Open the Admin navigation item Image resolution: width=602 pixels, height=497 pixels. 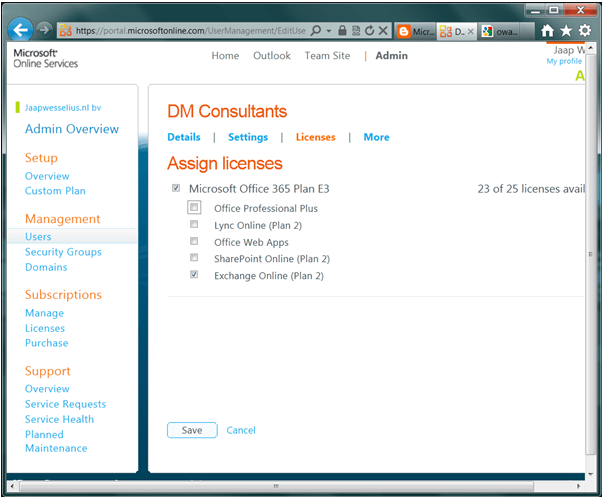pyautogui.click(x=392, y=56)
